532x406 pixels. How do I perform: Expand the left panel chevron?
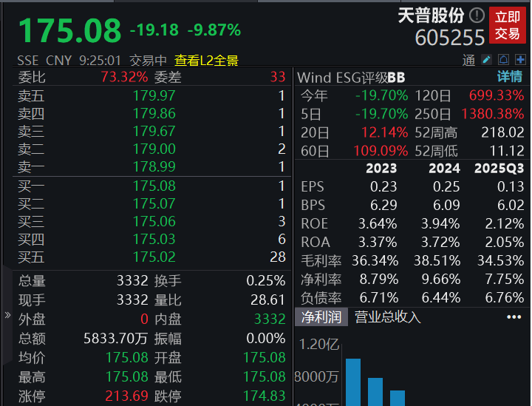(x=7, y=316)
